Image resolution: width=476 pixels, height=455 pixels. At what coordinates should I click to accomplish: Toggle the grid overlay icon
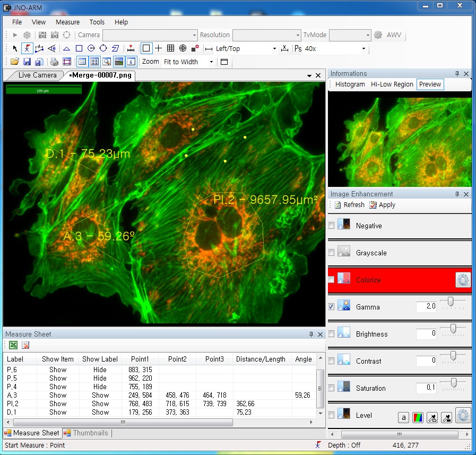170,48
